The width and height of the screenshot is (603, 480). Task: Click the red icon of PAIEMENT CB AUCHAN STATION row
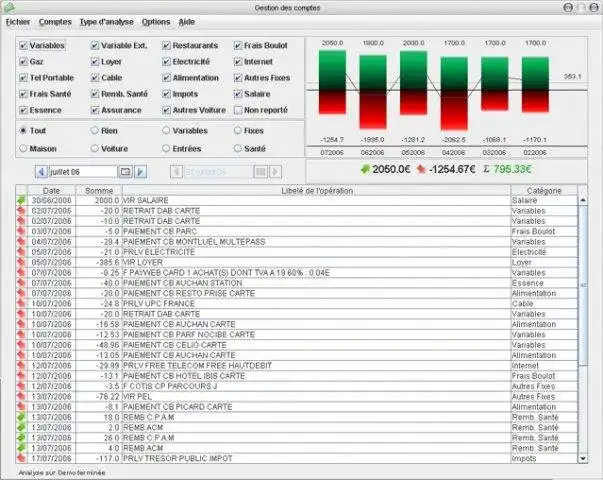[21, 283]
